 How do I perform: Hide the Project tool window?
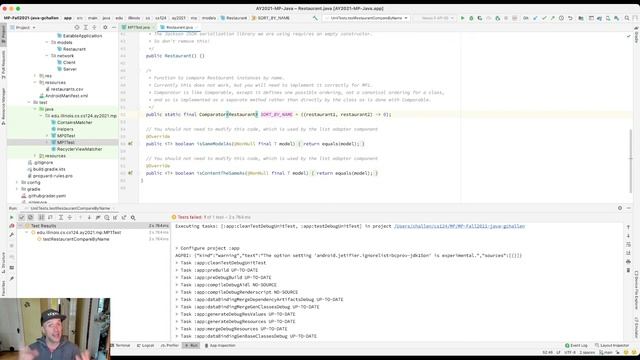click(114, 27)
